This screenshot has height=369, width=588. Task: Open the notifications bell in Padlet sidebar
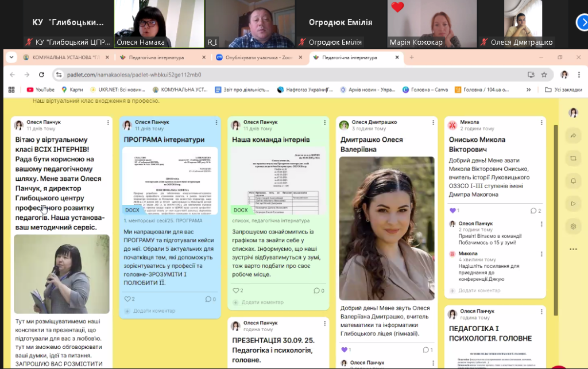pyautogui.click(x=572, y=181)
